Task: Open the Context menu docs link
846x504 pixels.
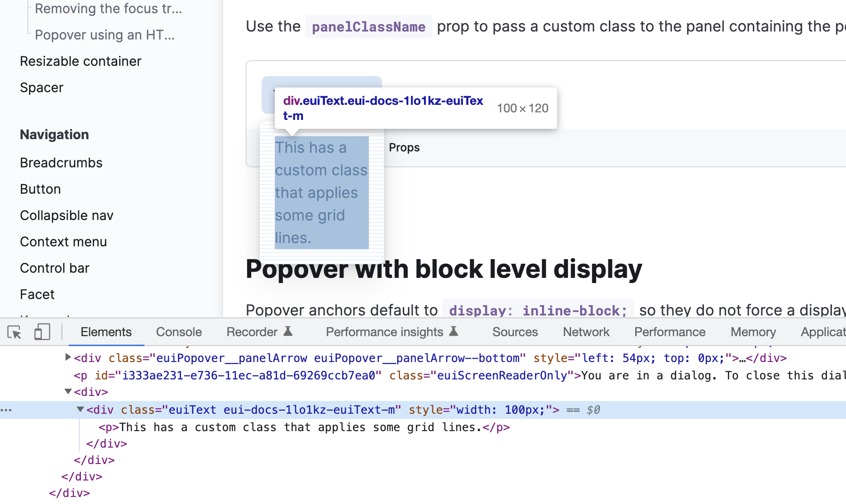Action: tap(64, 242)
